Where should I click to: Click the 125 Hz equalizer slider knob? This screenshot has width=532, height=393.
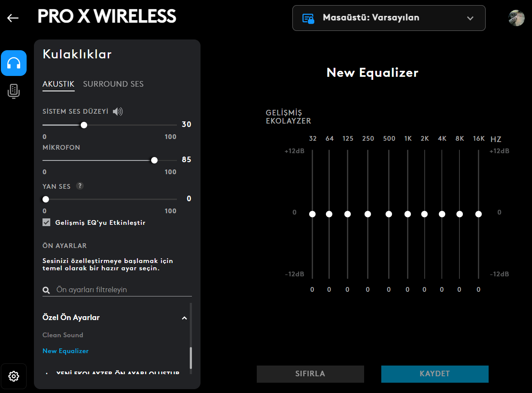tap(347, 214)
